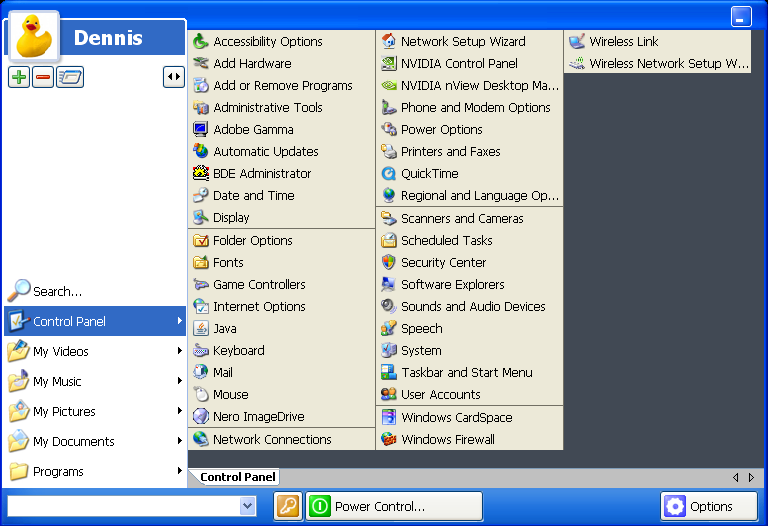Open the User Accounts icon
Screen dimensions: 768x526
389,394
